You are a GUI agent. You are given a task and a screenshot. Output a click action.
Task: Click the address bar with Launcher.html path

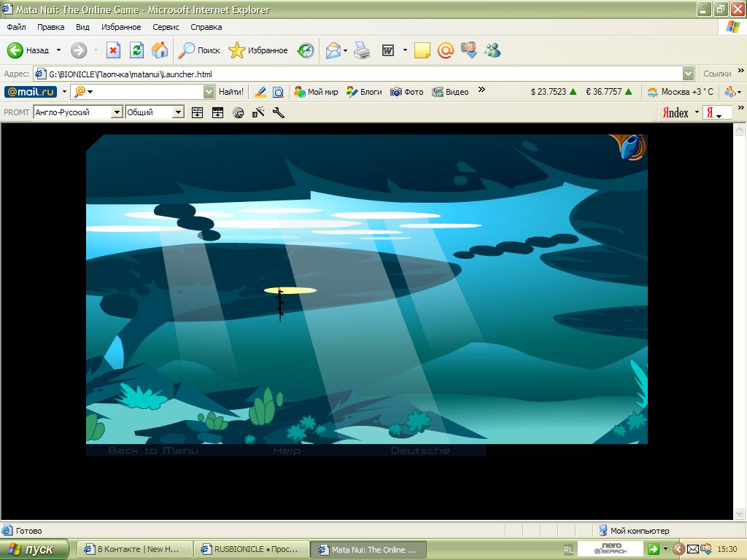point(358,74)
